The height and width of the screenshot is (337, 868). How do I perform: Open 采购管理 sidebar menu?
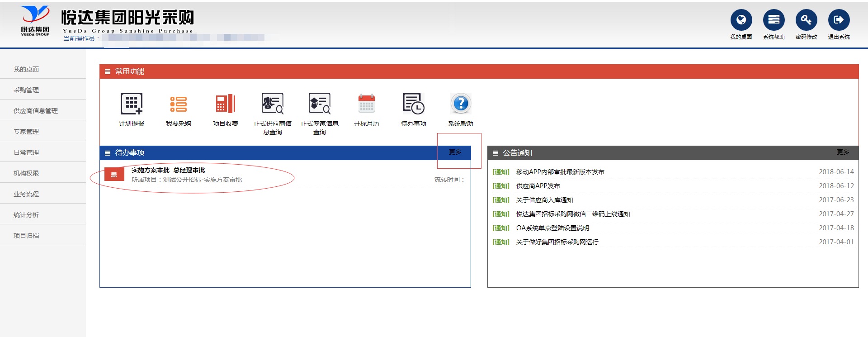(26, 90)
